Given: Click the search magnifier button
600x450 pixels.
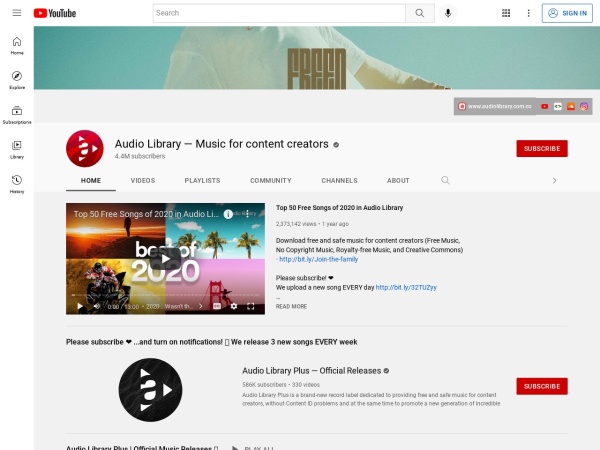Looking at the screenshot, I should pos(419,13).
